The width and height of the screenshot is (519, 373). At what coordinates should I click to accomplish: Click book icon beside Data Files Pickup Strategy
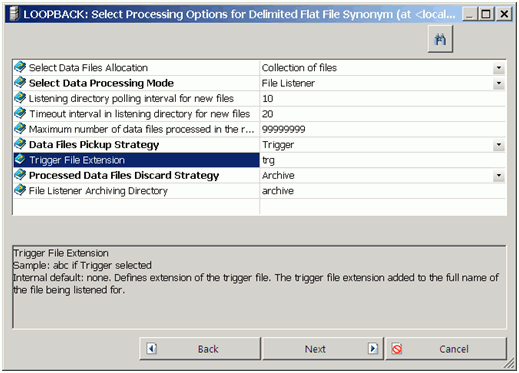(20, 144)
